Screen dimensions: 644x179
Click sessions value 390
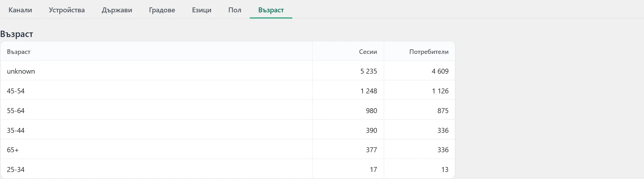(371, 130)
